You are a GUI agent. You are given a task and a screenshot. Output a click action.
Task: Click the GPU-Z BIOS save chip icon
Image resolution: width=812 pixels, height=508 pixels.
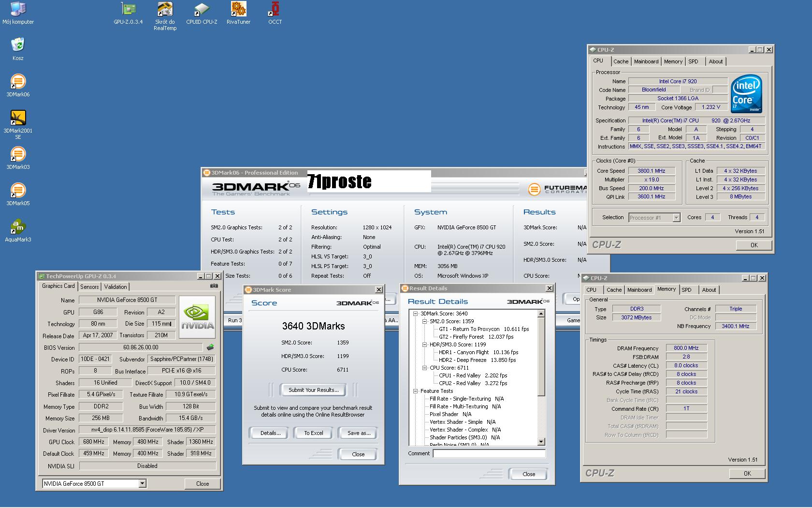click(210, 347)
